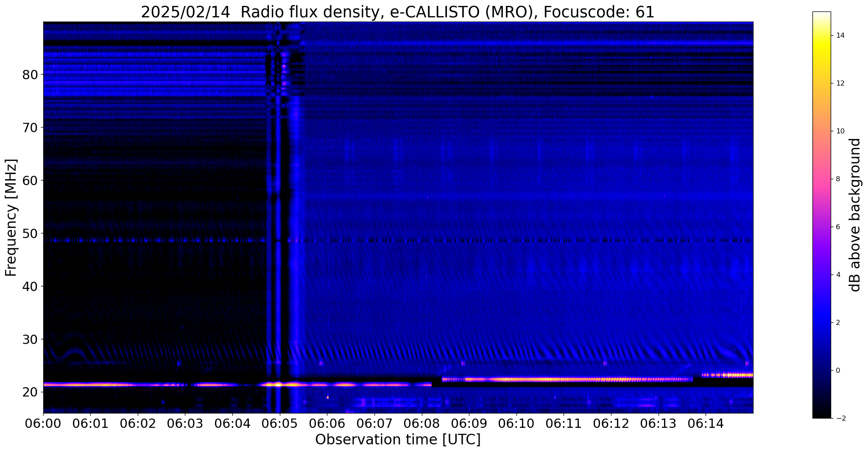Select the 06:12 time tick label
Screen dimensions: 868x452
click(x=611, y=423)
